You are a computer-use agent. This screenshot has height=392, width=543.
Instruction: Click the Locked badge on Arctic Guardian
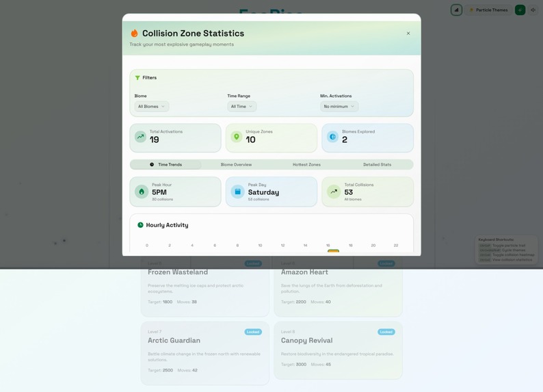click(253, 332)
